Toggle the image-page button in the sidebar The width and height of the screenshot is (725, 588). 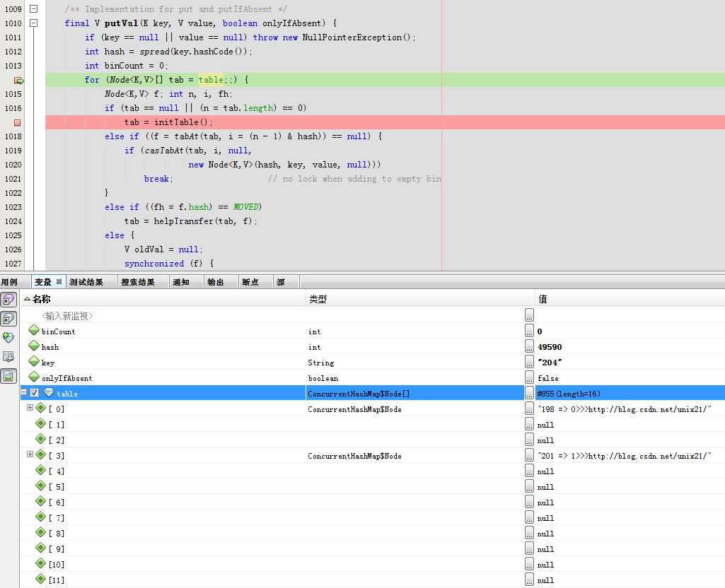pyautogui.click(x=8, y=376)
